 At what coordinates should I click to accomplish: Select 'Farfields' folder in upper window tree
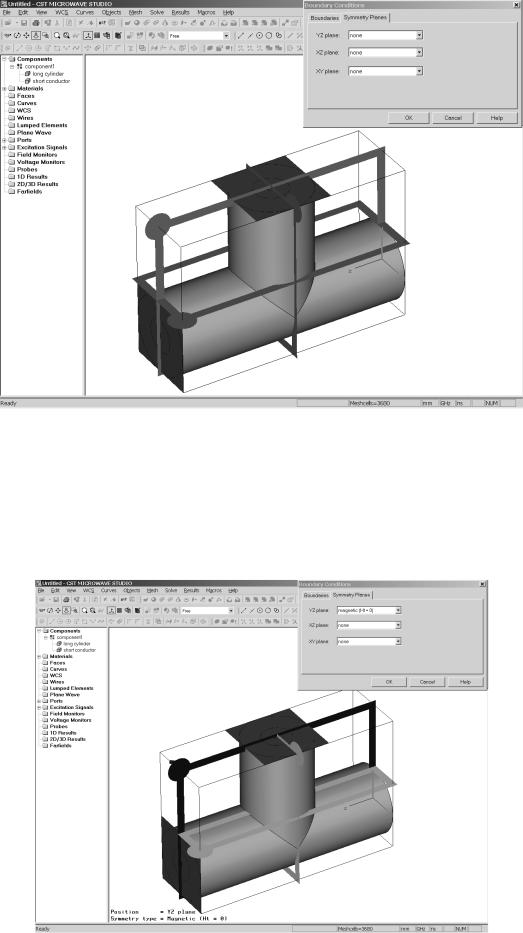(x=29, y=192)
